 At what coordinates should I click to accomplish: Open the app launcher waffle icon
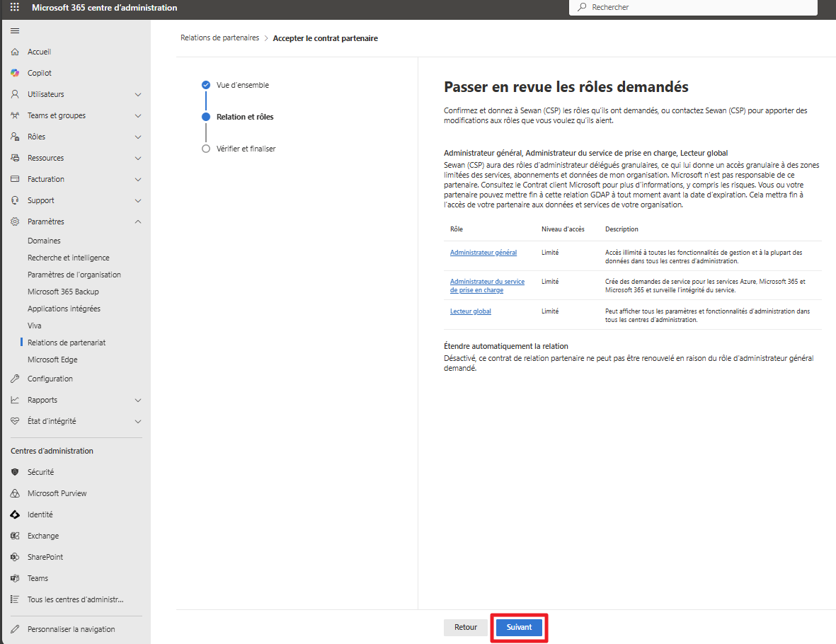click(x=15, y=7)
